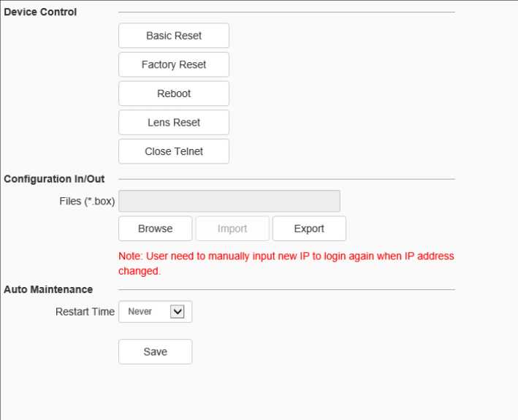
Task: Trigger the Lens Reset button
Action: (x=174, y=123)
